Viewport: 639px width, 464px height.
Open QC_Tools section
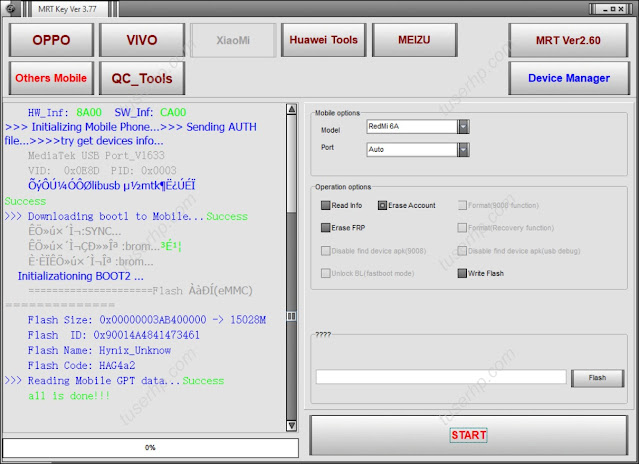tap(142, 78)
